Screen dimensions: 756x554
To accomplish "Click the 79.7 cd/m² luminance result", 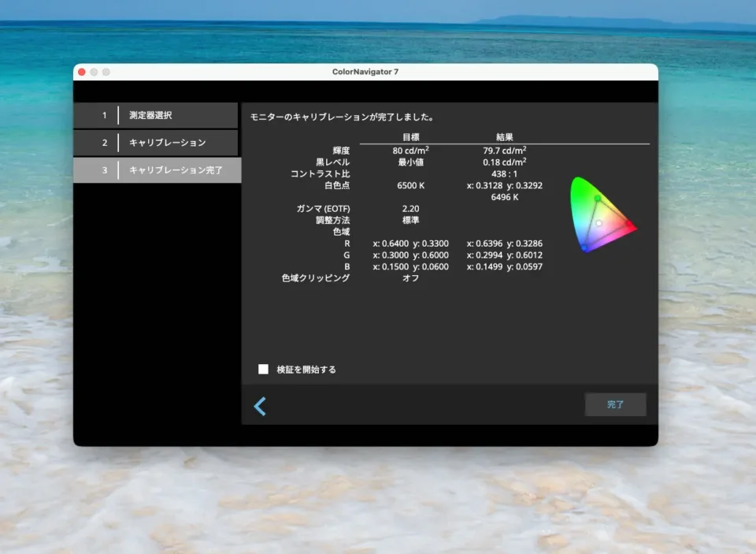I will [x=505, y=150].
